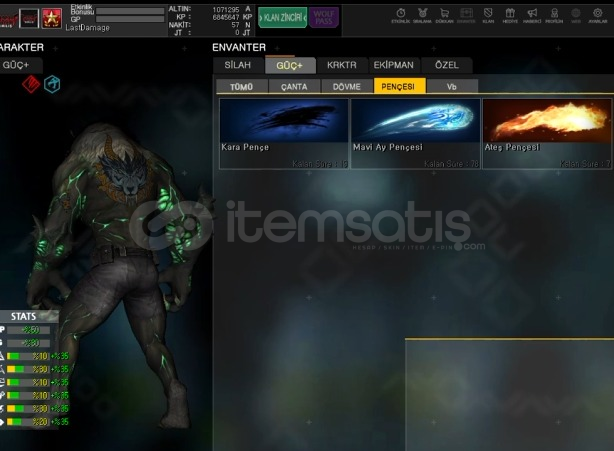Screen dimensions: 614x451
Task: Switch to the KRKTR inventory tab
Action: [x=342, y=65]
